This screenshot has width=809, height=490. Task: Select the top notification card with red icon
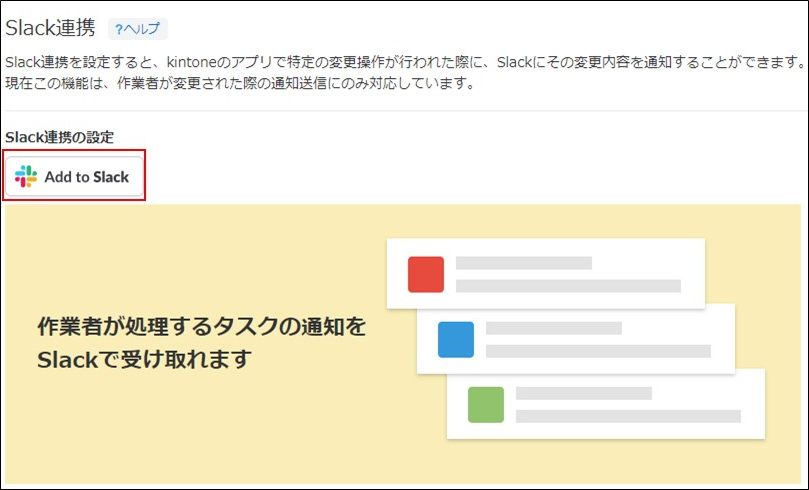(546, 273)
